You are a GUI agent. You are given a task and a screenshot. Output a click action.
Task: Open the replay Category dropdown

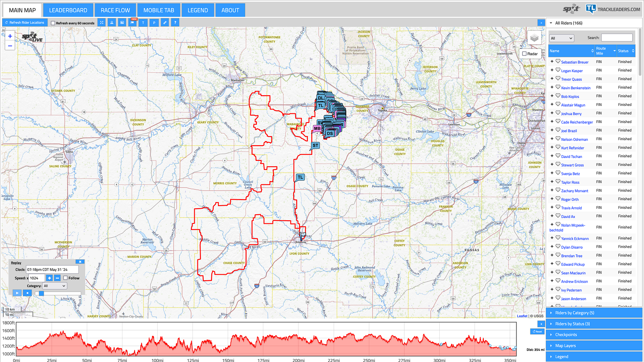pyautogui.click(x=55, y=286)
